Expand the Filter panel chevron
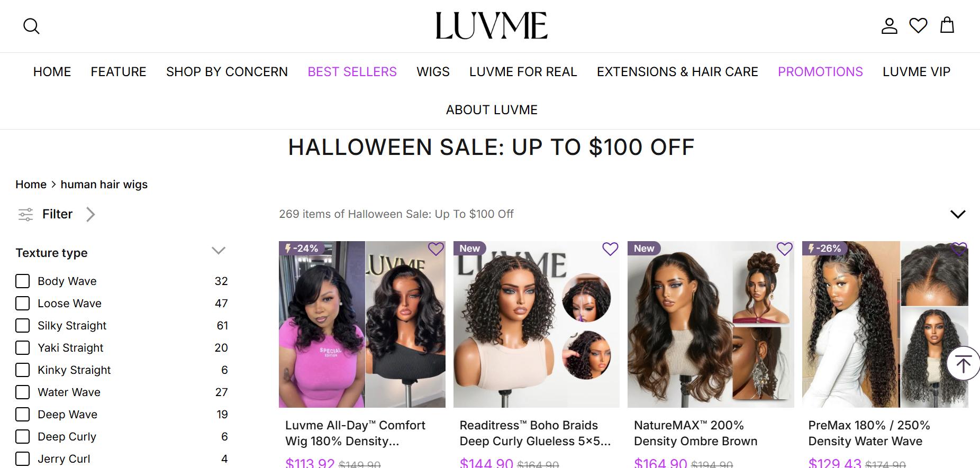This screenshot has width=980, height=468. [x=90, y=214]
